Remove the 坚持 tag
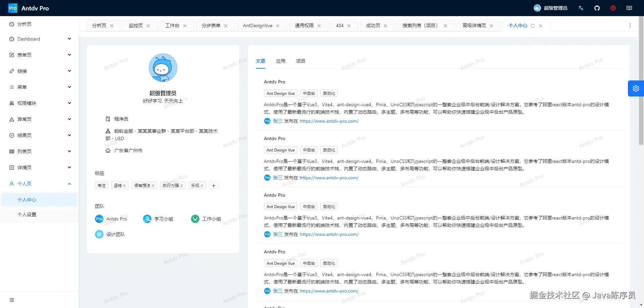 pyautogui.click(x=124, y=186)
